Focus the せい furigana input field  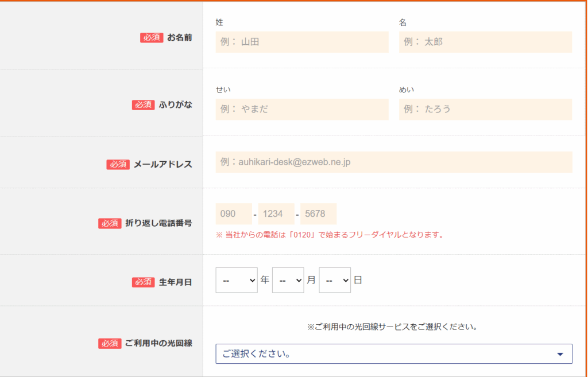click(302, 110)
